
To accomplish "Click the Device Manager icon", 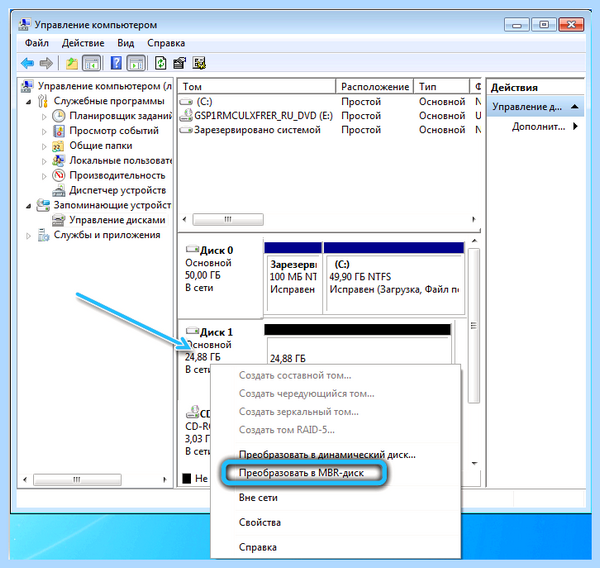I will pos(59,190).
